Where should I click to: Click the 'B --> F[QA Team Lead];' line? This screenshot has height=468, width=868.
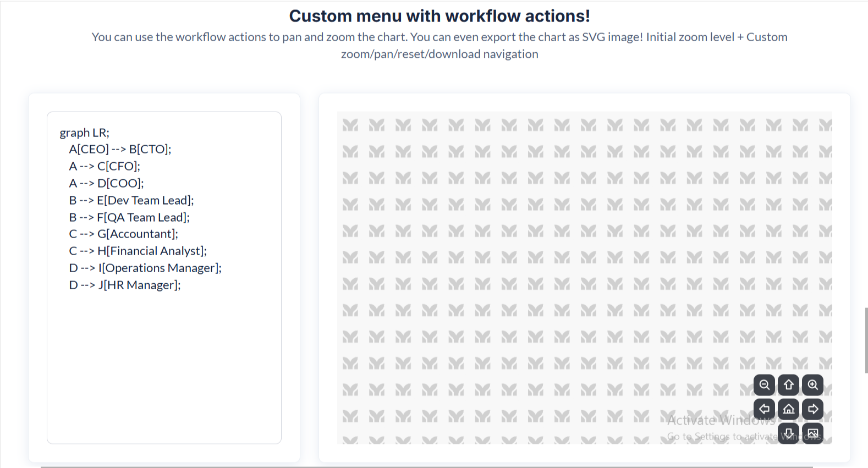pos(129,217)
